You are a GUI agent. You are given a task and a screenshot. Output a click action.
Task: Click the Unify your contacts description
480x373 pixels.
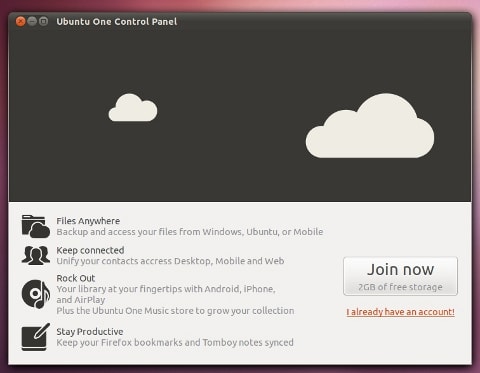170,261
